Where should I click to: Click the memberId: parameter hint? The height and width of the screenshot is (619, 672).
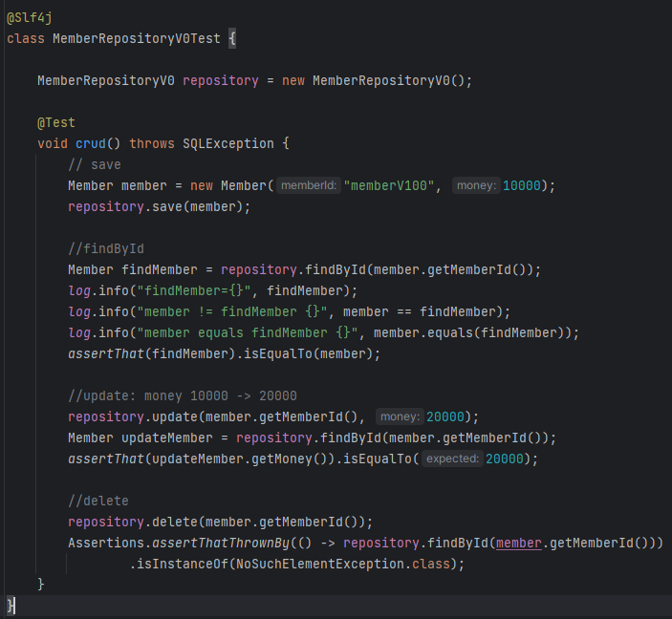click(x=309, y=185)
